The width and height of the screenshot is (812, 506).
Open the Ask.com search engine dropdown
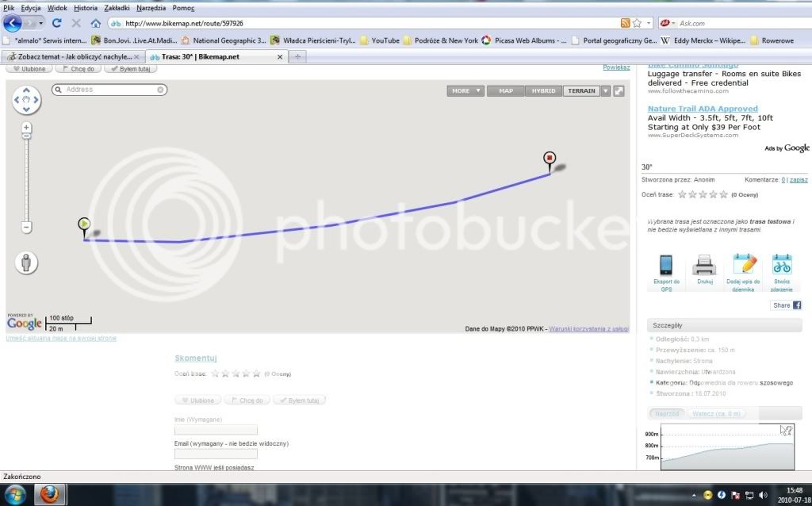coord(668,23)
